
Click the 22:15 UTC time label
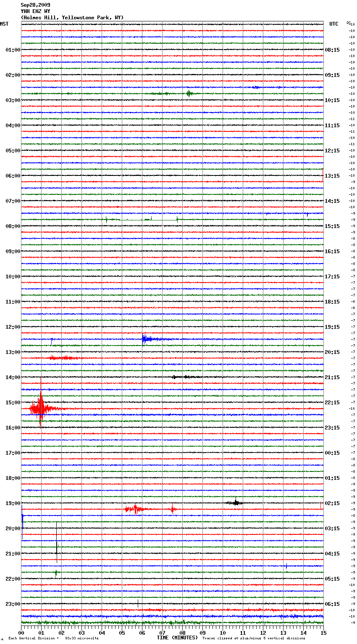click(x=332, y=403)
